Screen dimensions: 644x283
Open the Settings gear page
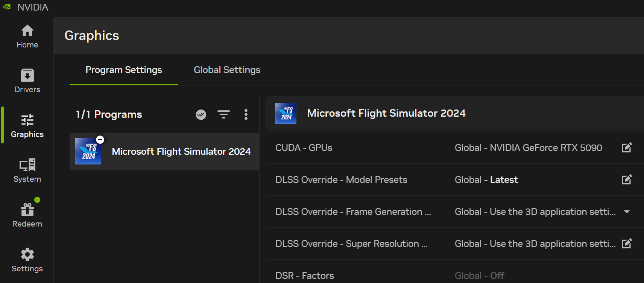[x=27, y=260]
